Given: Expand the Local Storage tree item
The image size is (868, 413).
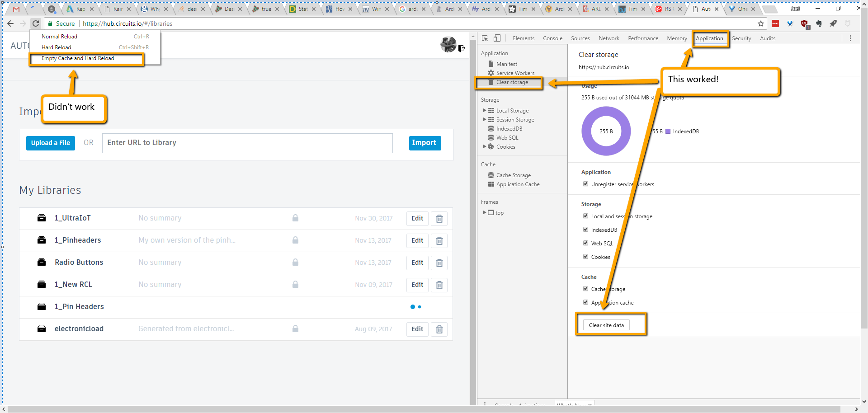Looking at the screenshot, I should 485,110.
